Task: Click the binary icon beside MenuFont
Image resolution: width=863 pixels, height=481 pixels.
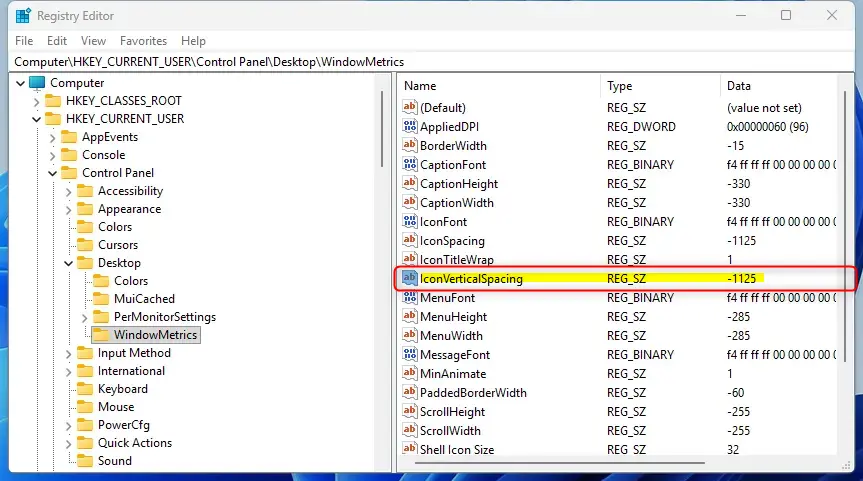Action: [x=409, y=297]
